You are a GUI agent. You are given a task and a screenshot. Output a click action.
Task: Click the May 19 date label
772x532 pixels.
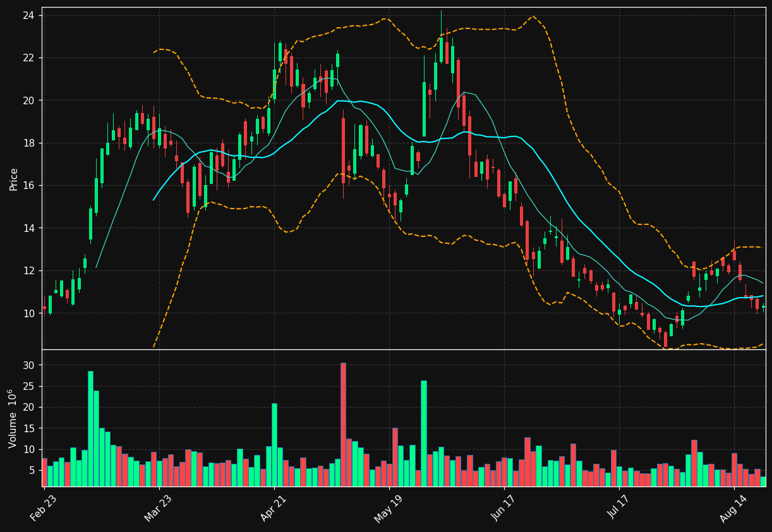pyautogui.click(x=389, y=508)
